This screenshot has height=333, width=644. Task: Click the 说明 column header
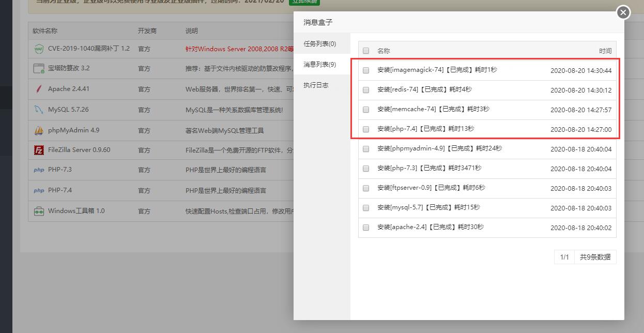192,31
